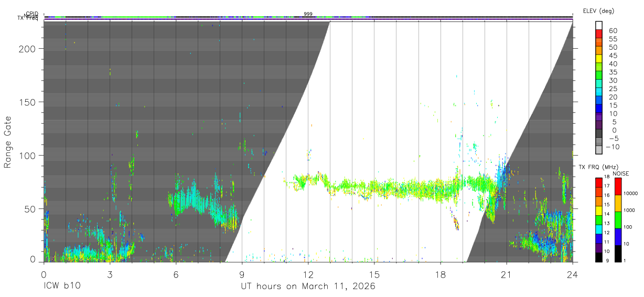Click x-axis tick label '18'

click(440, 274)
